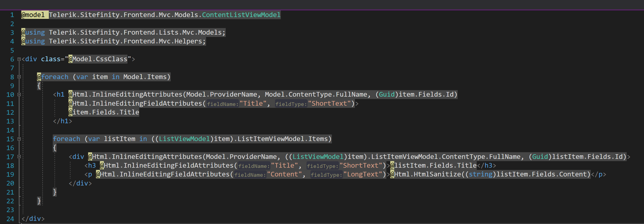This screenshot has width=644, height=224.
Task: Collapse the div block on line 6
Action: tap(19, 59)
